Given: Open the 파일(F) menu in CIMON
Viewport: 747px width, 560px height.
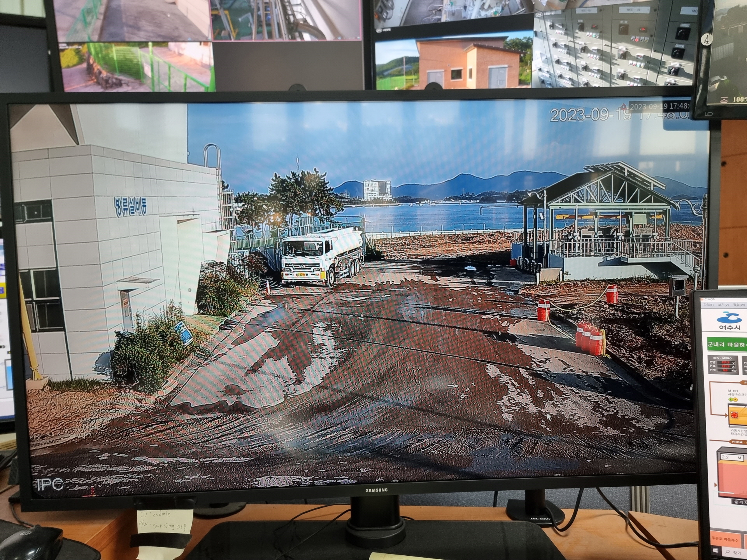Looking at the screenshot, I should tap(708, 305).
